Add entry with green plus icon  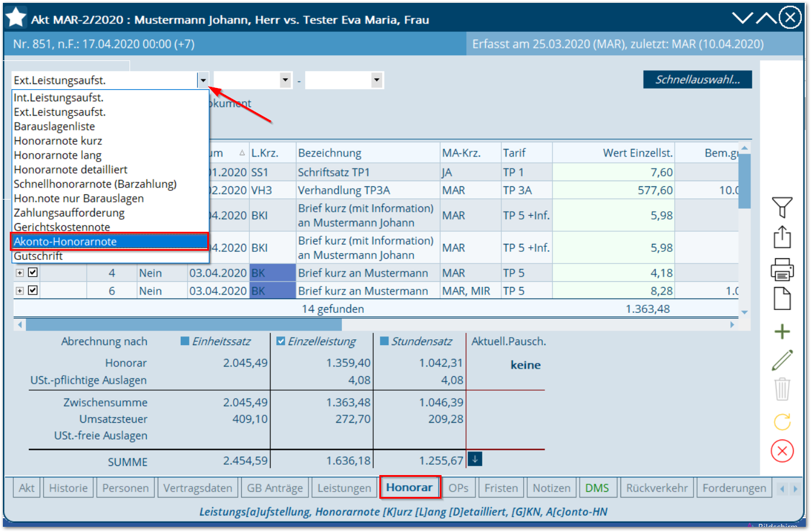(782, 331)
